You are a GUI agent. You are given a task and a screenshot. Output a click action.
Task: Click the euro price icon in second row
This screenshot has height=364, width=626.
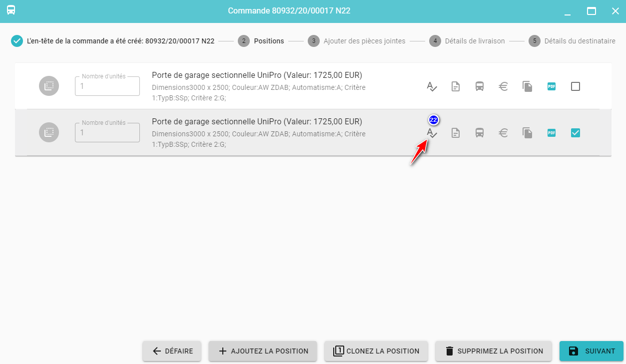coord(504,133)
